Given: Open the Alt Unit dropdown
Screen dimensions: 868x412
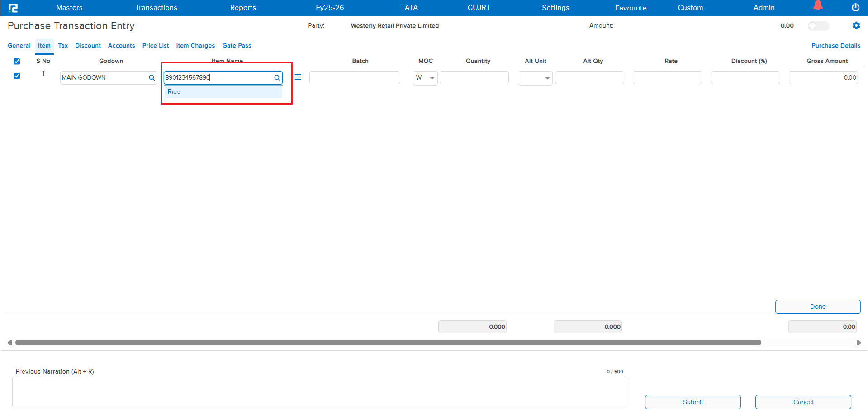Looking at the screenshot, I should pyautogui.click(x=547, y=78).
